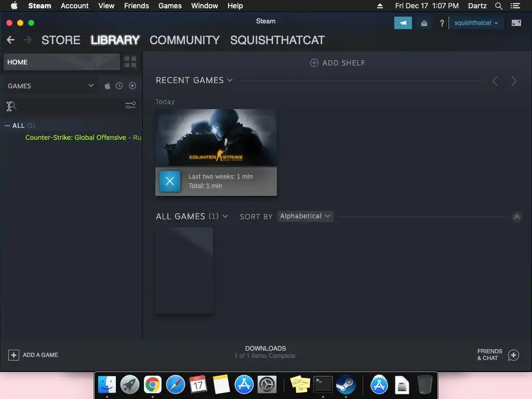The height and width of the screenshot is (399, 532).
Task: Open the Window menu
Action: (205, 6)
